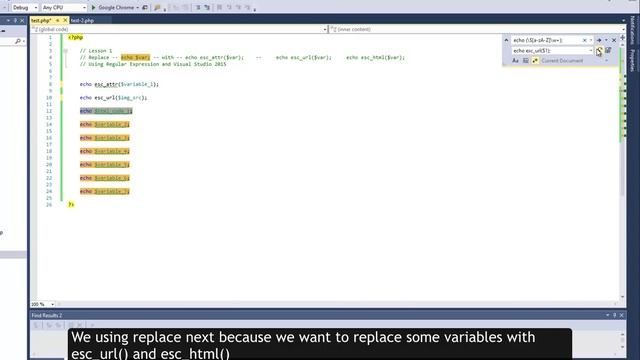Open the Google Chrome browser target dropdown
The image size is (640, 360).
pyautogui.click(x=138, y=7)
